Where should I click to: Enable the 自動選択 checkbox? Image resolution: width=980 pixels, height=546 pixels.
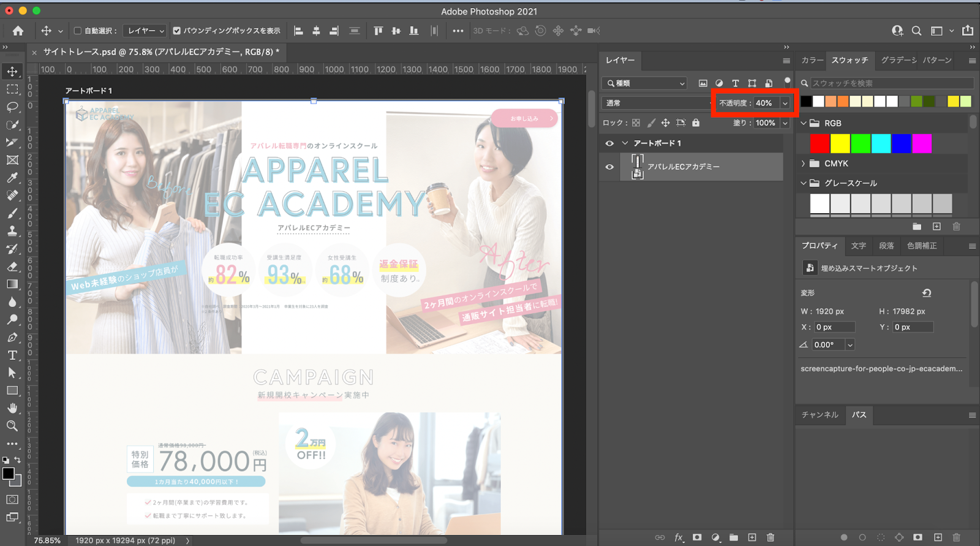point(78,31)
